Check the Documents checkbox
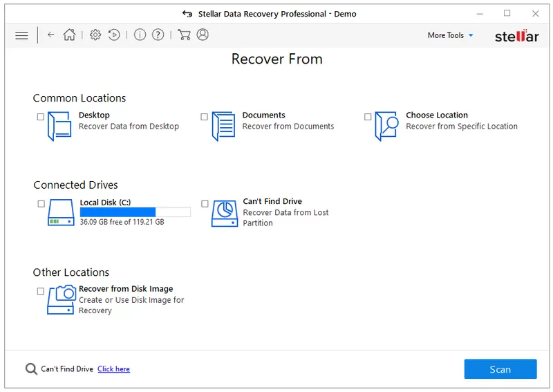The image size is (553, 392). (204, 117)
